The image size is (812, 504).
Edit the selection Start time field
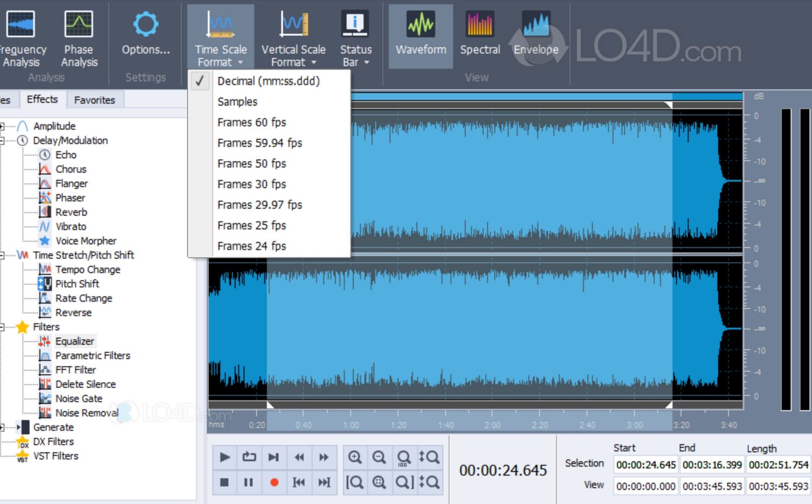tap(645, 464)
